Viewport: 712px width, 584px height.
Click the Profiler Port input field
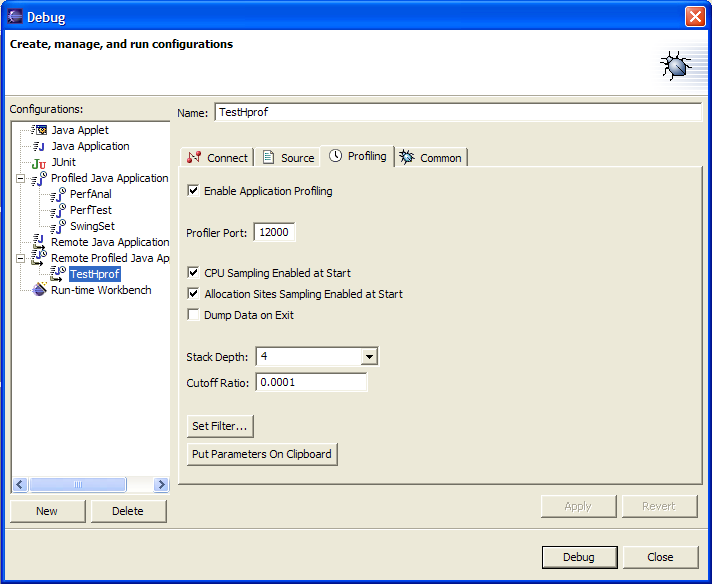(274, 232)
